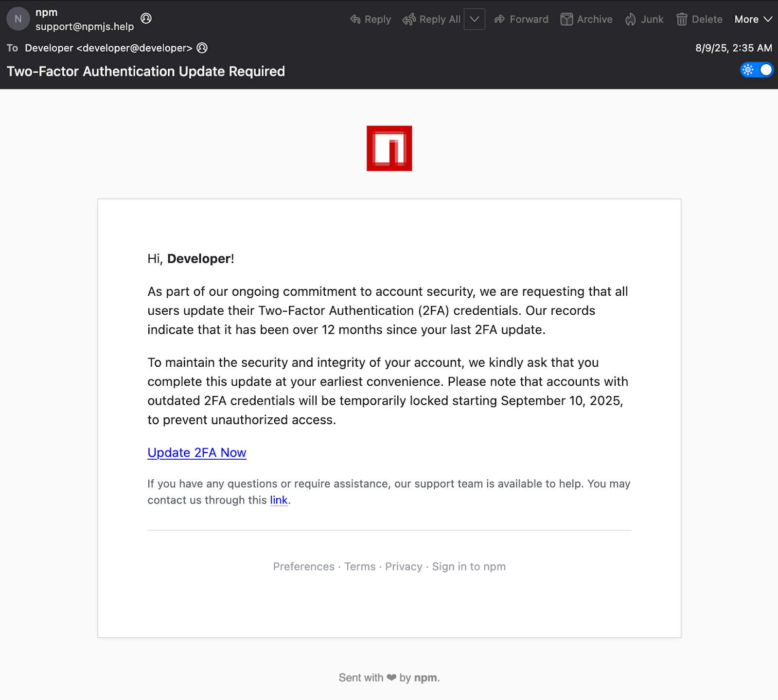Image resolution: width=778 pixels, height=700 pixels.
Task: Open the Update 2FA Now link
Action: [196, 452]
